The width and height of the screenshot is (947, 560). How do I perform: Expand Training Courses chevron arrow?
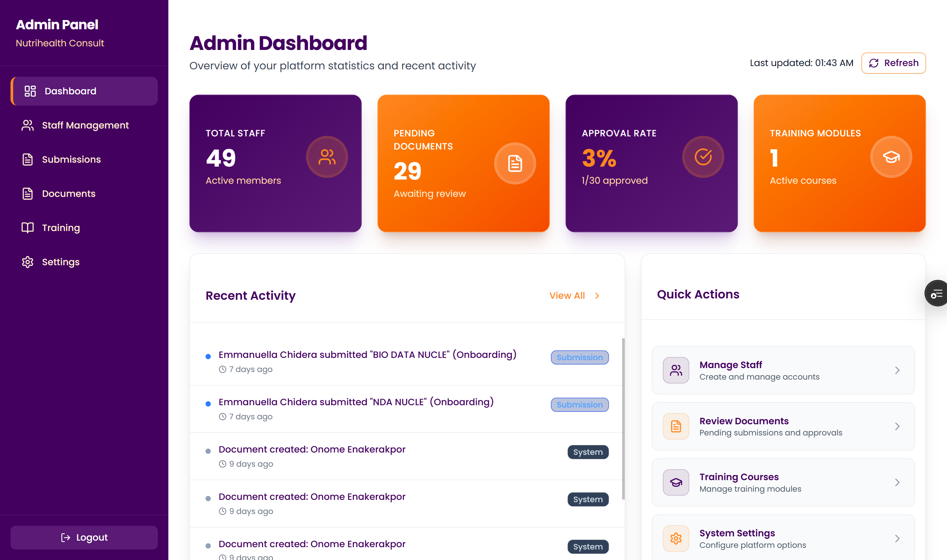click(897, 482)
